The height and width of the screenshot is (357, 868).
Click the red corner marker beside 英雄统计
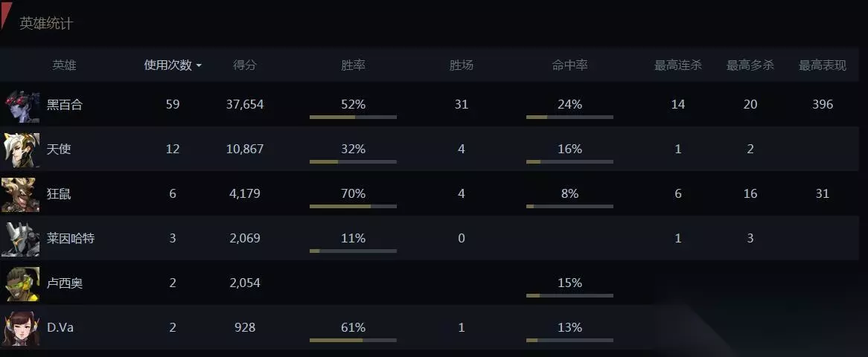pyautogui.click(x=6, y=13)
